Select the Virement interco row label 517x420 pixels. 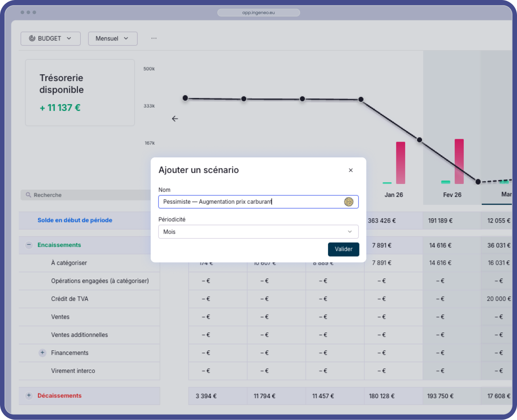coord(73,371)
